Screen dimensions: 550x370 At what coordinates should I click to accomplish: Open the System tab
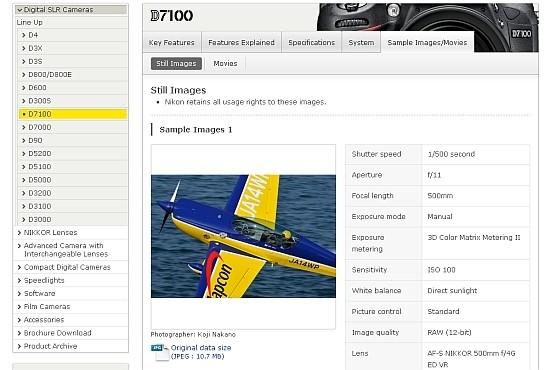pos(361,42)
